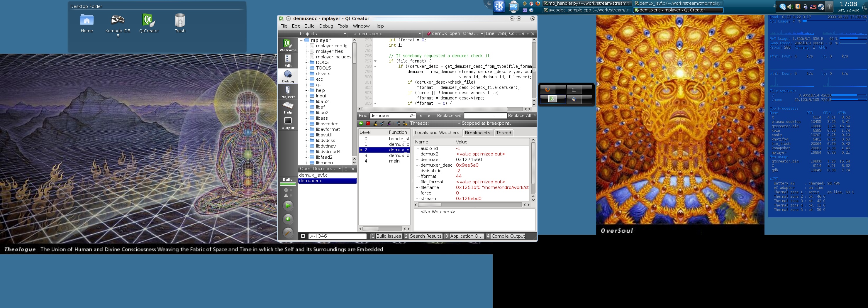This screenshot has height=308, width=868.
Task: Expand the DOCS folder in project tree
Action: click(306, 63)
